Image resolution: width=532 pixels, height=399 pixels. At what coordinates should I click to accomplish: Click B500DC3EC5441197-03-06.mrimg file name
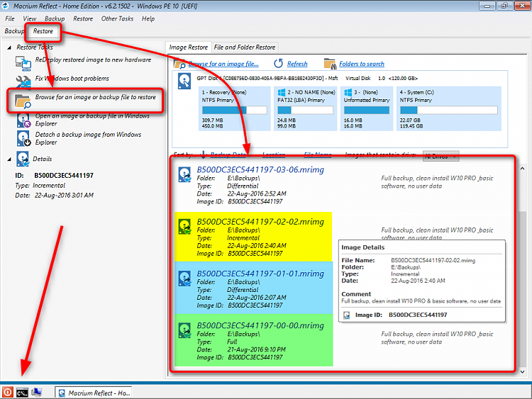(x=260, y=169)
